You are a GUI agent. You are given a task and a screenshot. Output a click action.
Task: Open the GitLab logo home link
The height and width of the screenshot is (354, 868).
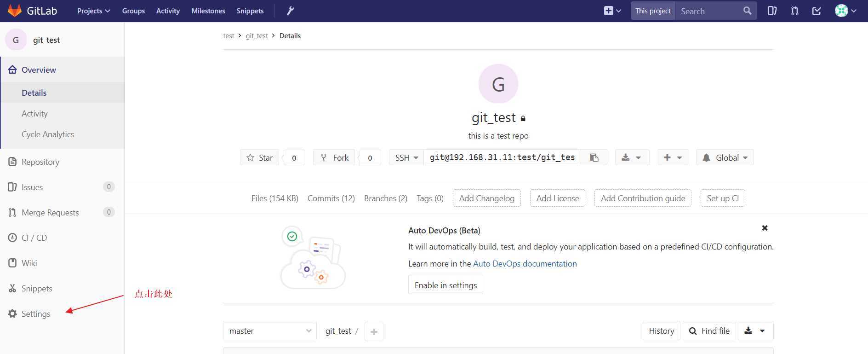32,11
